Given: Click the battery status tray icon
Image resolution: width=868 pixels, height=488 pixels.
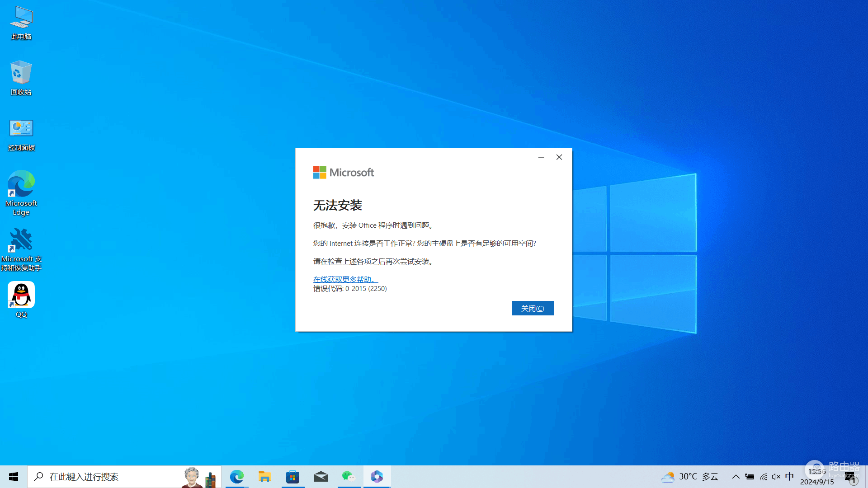Looking at the screenshot, I should pos(750,477).
